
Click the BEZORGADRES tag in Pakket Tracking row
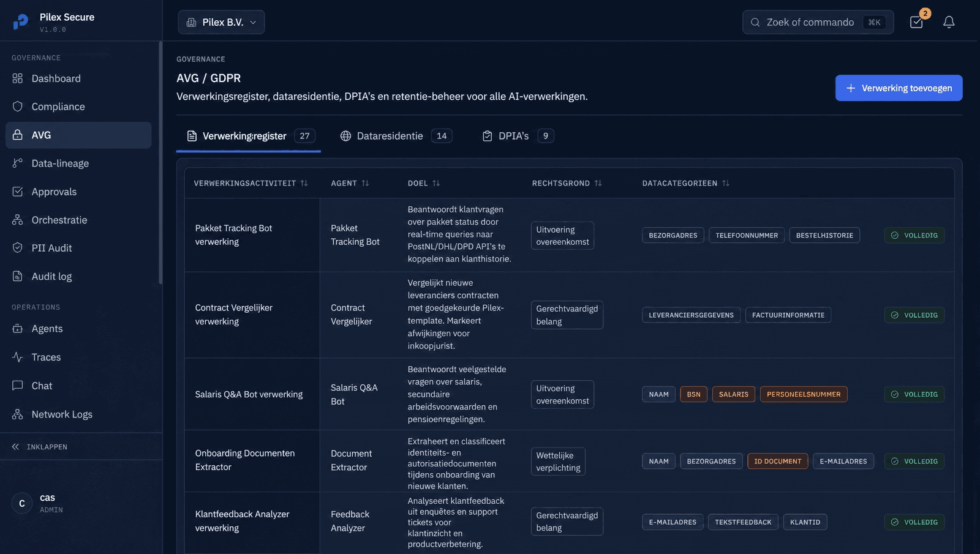pos(673,235)
